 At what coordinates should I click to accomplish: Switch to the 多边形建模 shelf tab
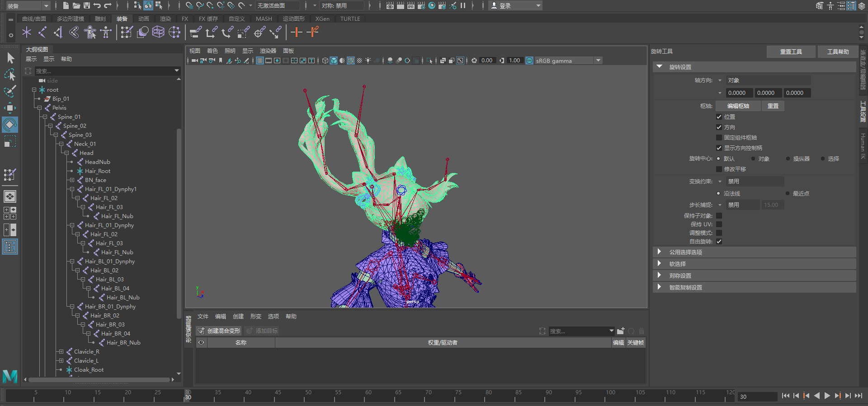pyautogui.click(x=71, y=19)
